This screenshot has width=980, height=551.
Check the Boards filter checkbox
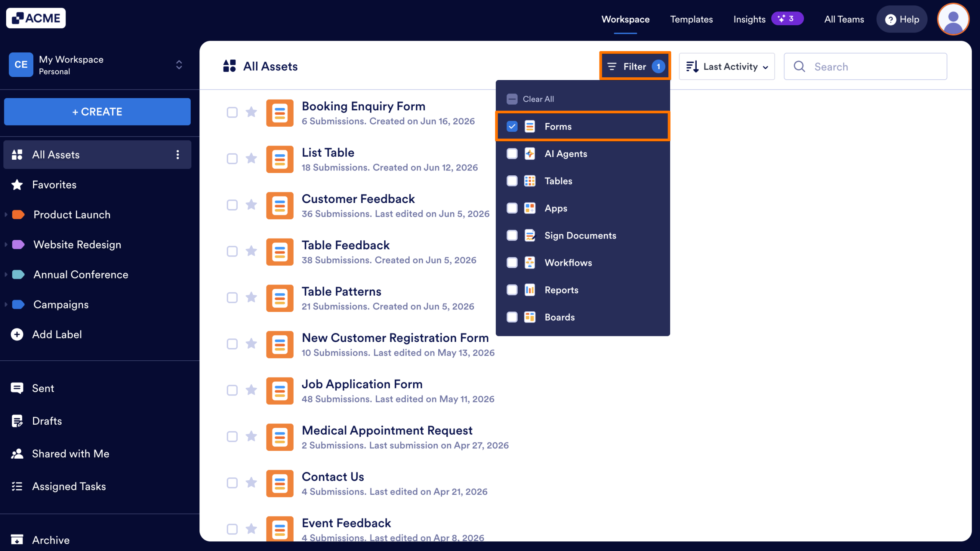512,317
